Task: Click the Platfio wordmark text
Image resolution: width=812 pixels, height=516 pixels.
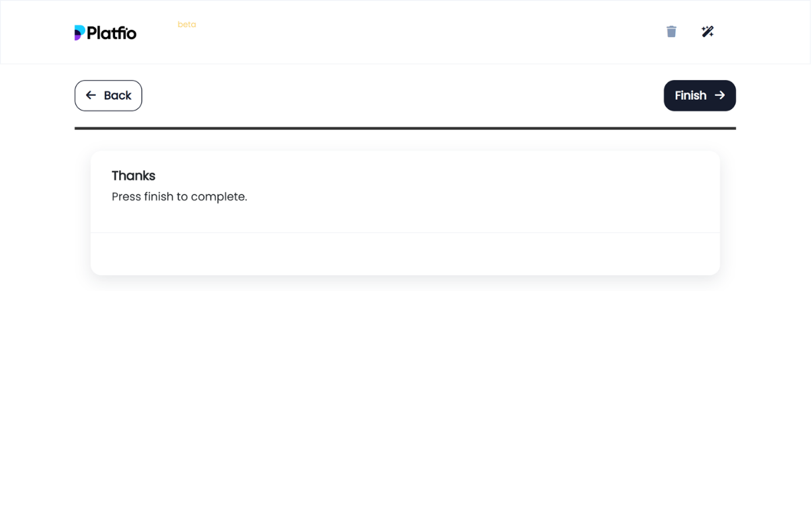Action: 112,33
